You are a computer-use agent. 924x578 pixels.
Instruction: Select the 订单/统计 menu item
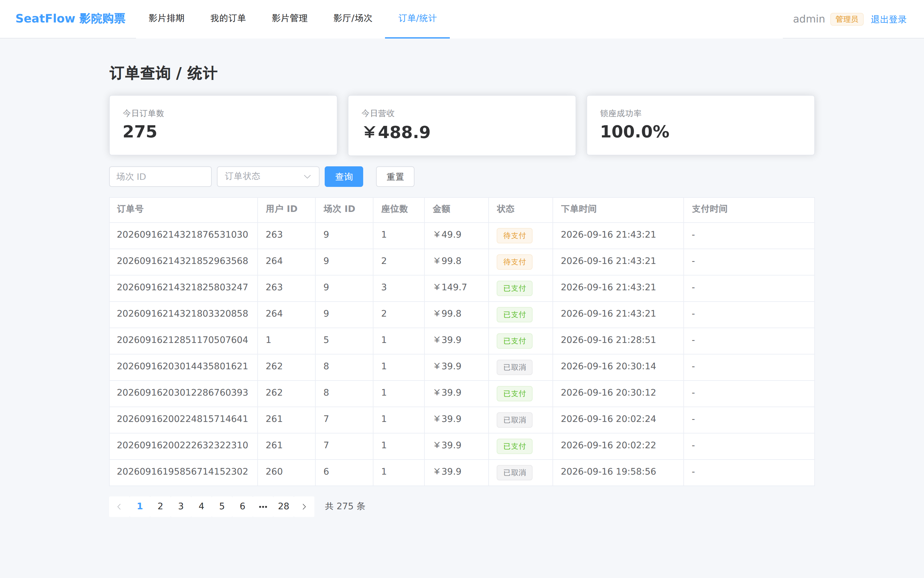tap(417, 18)
